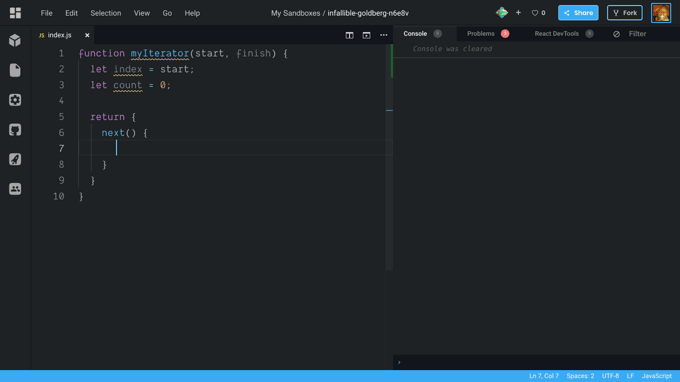This screenshot has height=382, width=680.
Task: Click the React DevTools count badge
Action: pyautogui.click(x=589, y=34)
